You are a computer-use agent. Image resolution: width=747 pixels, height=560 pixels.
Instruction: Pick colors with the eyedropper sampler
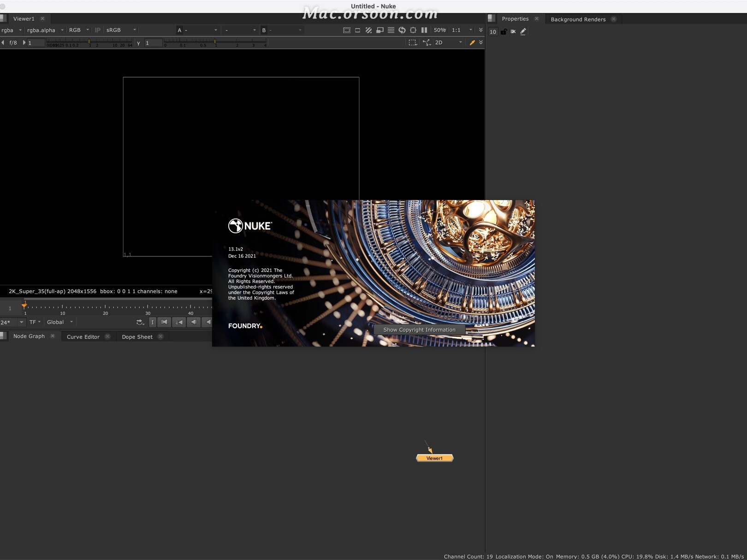pos(472,42)
